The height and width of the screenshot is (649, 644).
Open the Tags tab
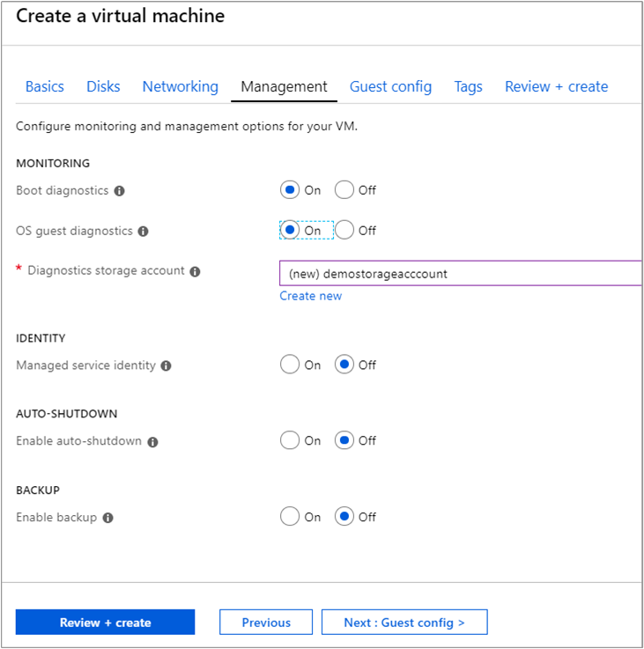click(468, 86)
